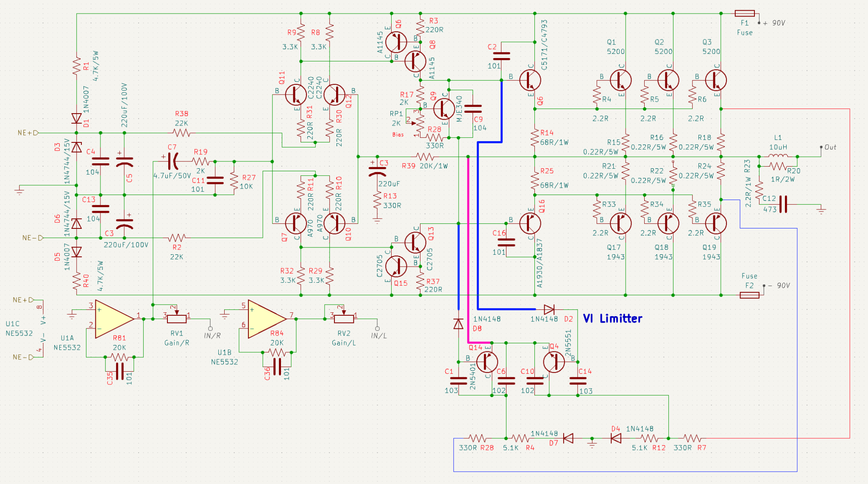Select output transistor Q19 1943
This screenshot has height=484, width=868.
tap(716, 223)
